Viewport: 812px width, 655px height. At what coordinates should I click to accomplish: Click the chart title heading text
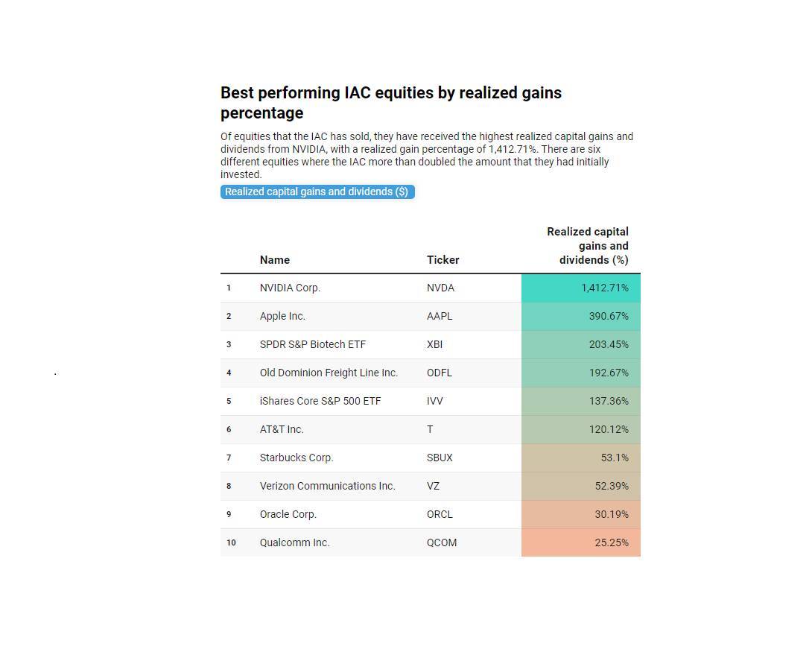(x=391, y=103)
